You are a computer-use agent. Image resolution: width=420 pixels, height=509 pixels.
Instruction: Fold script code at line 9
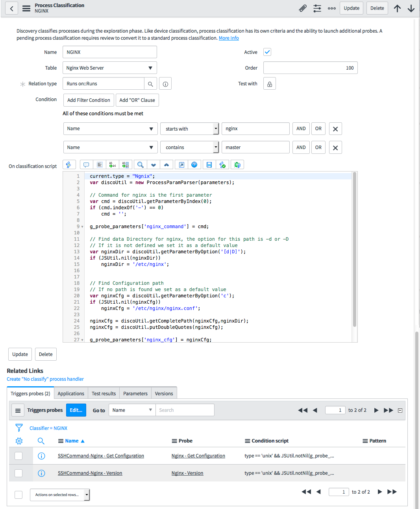click(x=82, y=227)
